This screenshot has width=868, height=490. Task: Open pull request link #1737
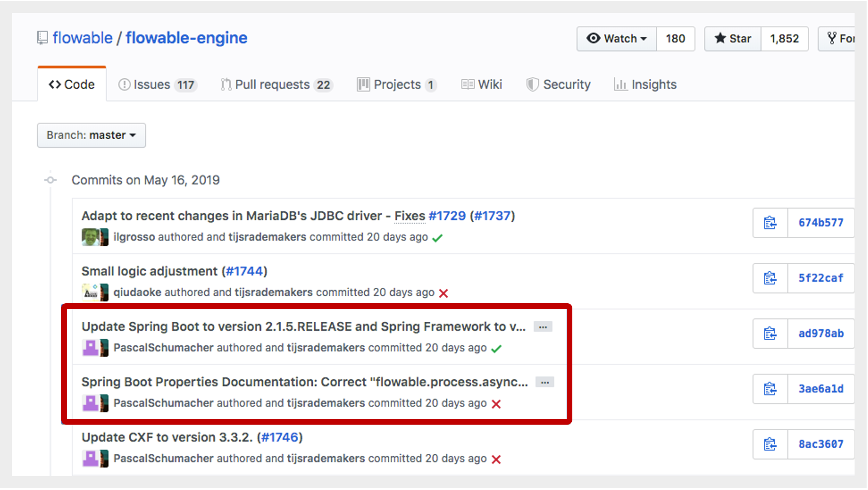(492, 216)
